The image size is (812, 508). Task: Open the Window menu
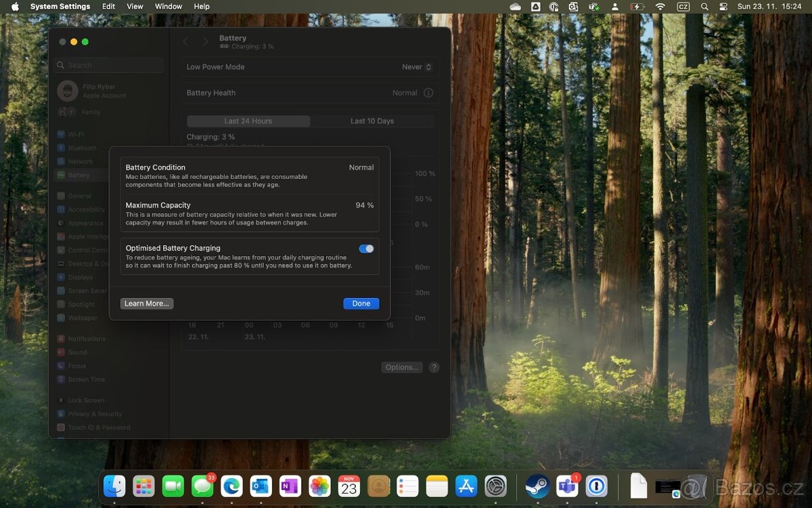click(x=168, y=6)
